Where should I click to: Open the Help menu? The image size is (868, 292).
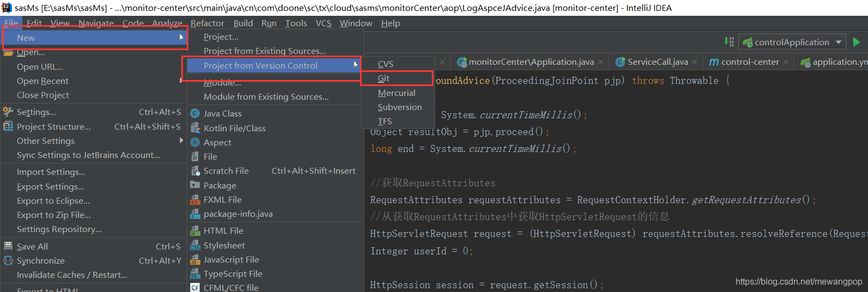point(390,23)
